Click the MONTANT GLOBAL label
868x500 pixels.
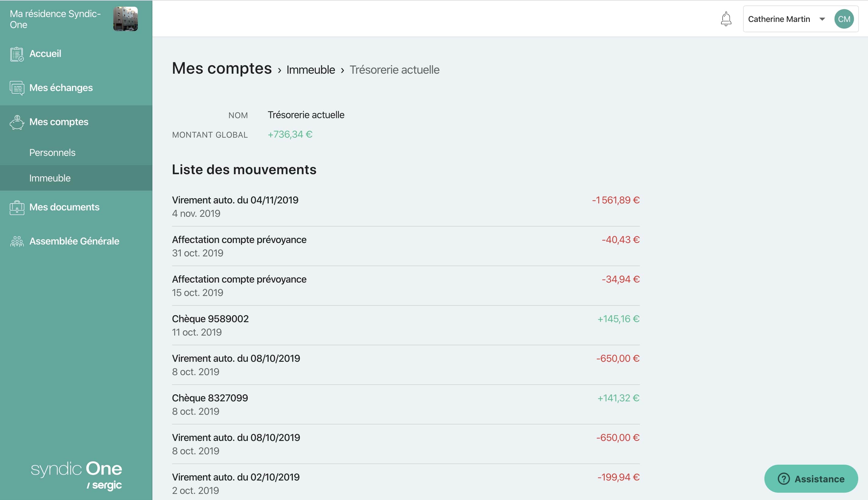pos(210,135)
